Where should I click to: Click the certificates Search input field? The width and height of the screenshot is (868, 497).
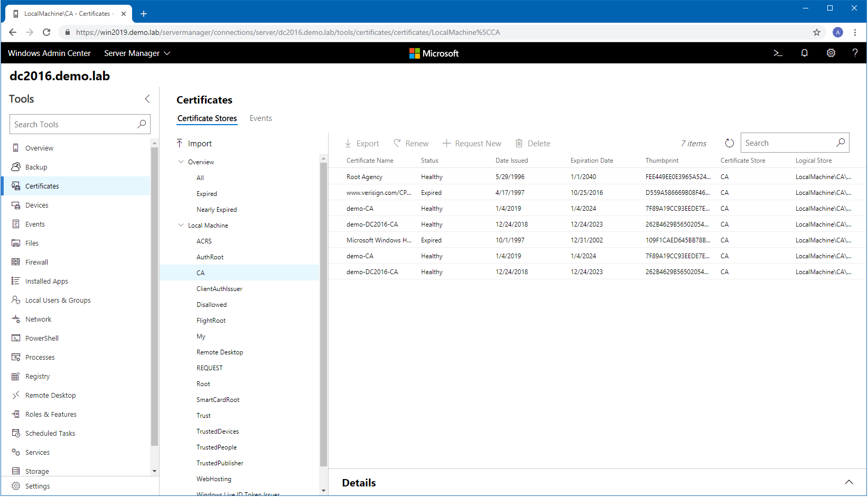[786, 143]
